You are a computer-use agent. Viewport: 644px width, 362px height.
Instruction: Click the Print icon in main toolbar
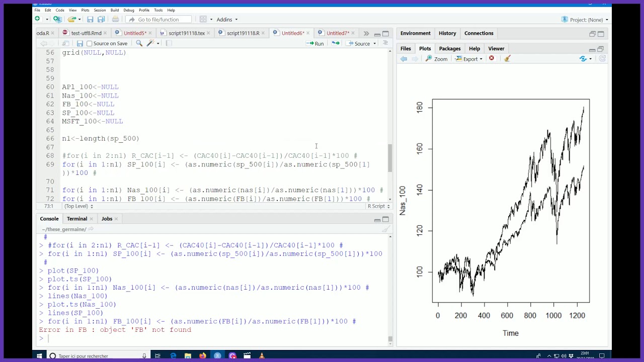[x=115, y=19]
